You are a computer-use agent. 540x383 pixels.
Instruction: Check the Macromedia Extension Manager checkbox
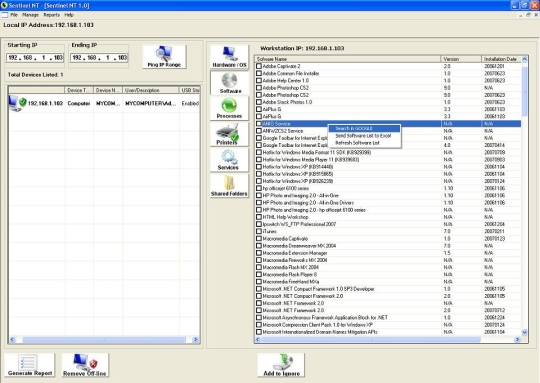[259, 253]
